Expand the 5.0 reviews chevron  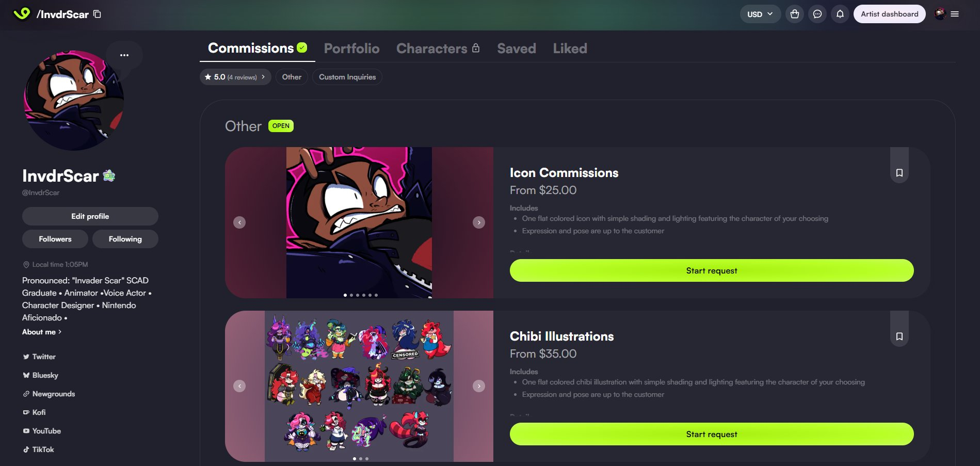click(x=263, y=77)
